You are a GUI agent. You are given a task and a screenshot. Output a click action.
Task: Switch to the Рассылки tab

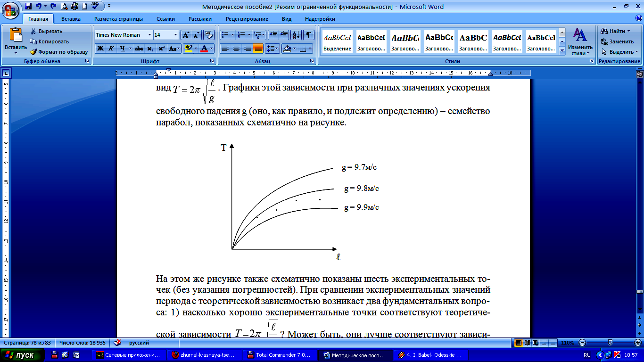200,19
